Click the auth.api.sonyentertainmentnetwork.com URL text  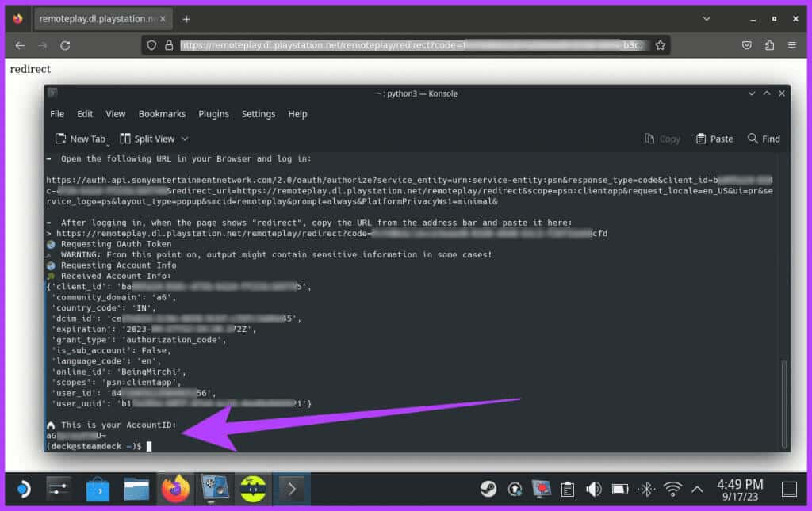tap(409, 190)
